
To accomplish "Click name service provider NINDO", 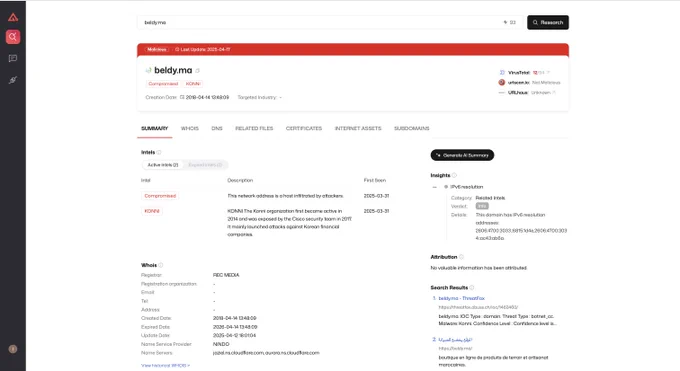I will point(221,344).
